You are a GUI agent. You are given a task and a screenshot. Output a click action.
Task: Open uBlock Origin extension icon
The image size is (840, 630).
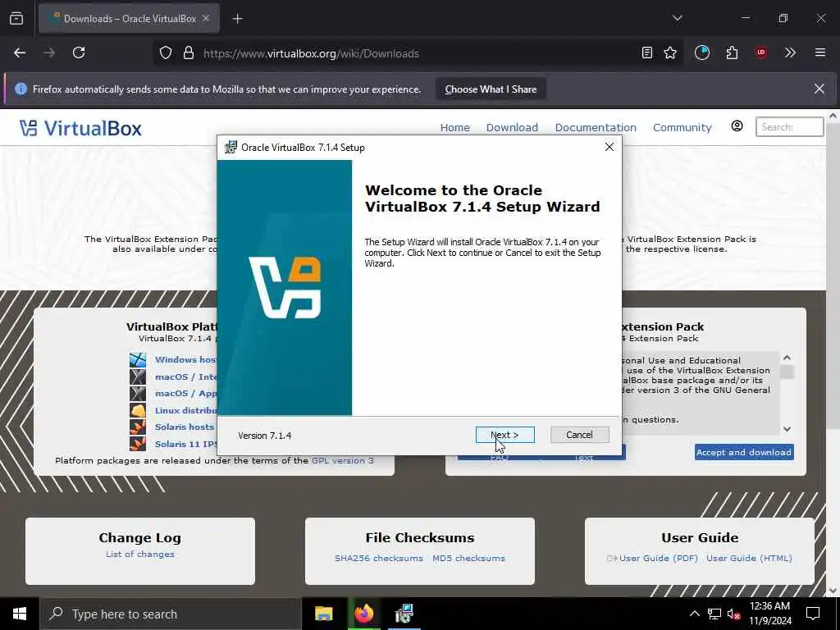pyautogui.click(x=761, y=53)
